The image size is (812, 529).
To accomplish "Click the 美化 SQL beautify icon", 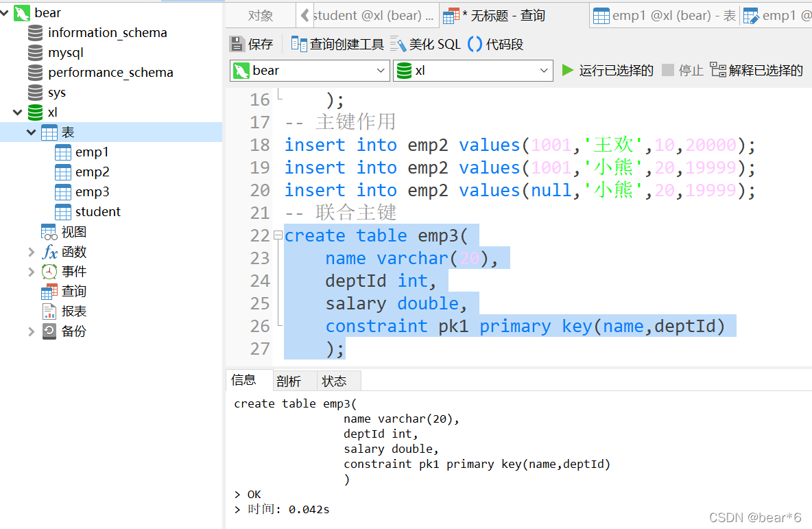I will [398, 44].
